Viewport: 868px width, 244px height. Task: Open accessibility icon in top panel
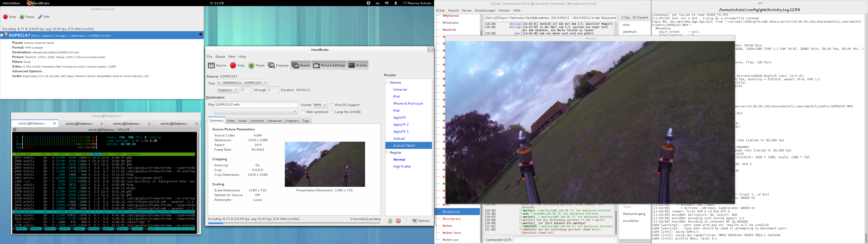368,3
